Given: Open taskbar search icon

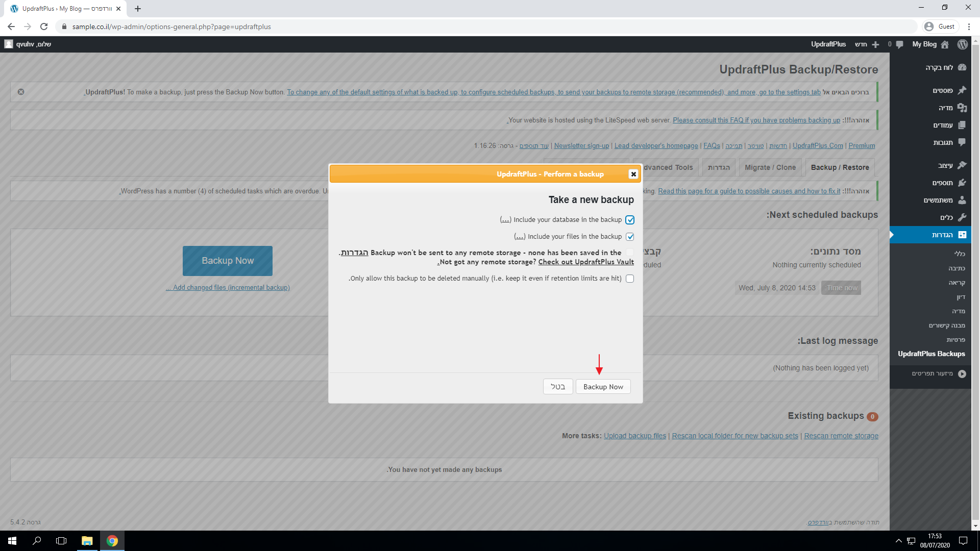Looking at the screenshot, I should click(37, 541).
